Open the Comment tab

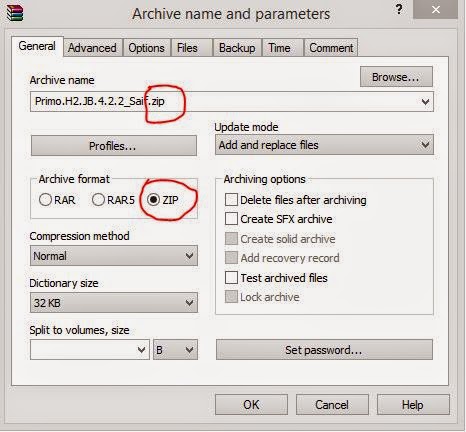tap(331, 48)
